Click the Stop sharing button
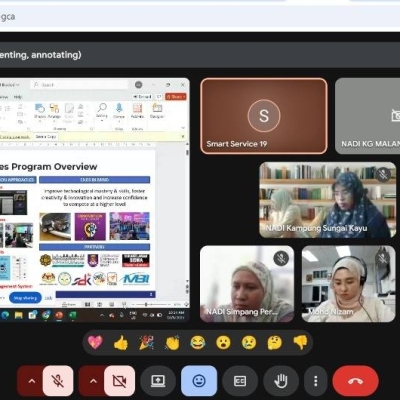The height and width of the screenshot is (400, 400). (25, 298)
